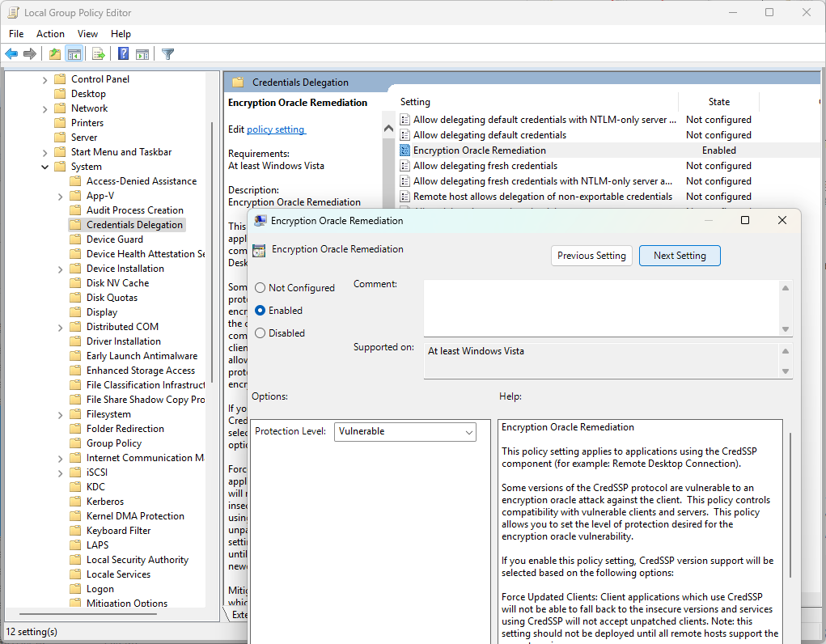Select the Not Configured radio button

coord(260,288)
